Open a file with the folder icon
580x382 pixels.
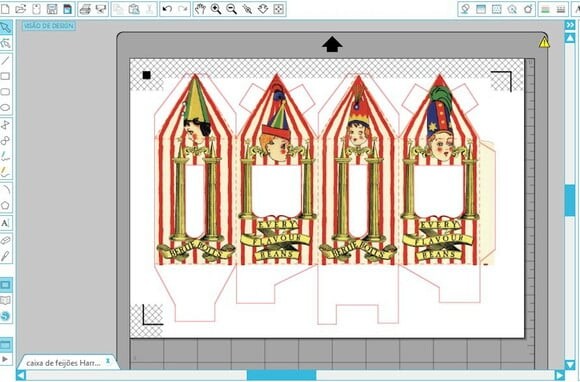pyautogui.click(x=21, y=9)
